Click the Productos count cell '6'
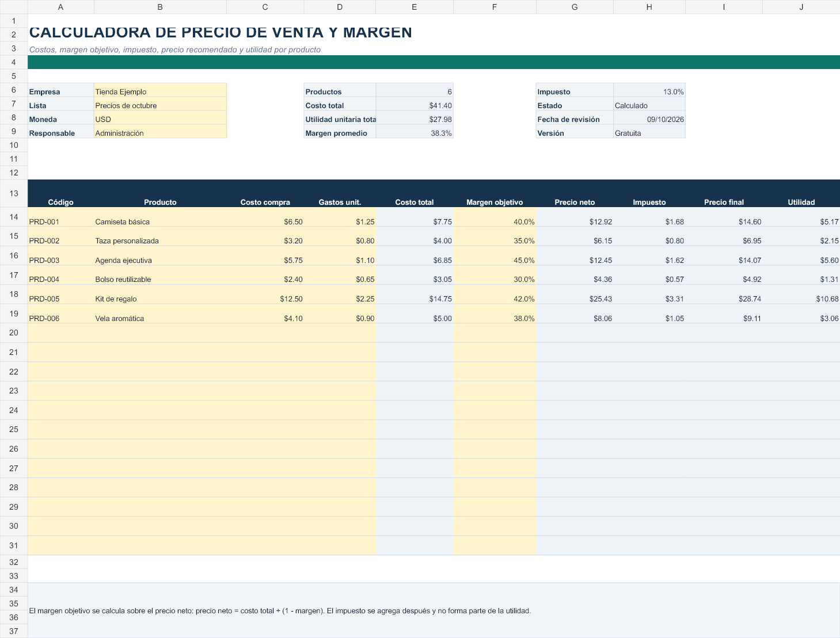 [x=415, y=90]
